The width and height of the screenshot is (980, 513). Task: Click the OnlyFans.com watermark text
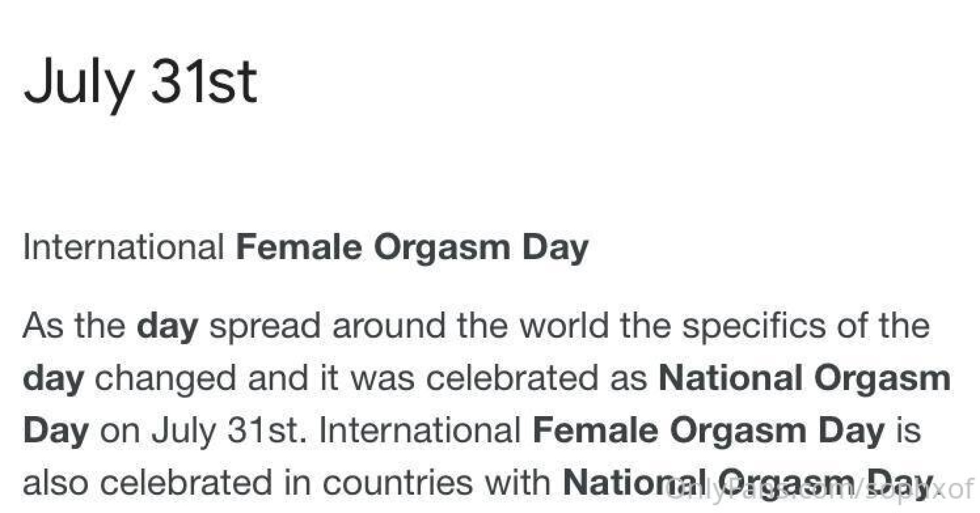[819, 490]
